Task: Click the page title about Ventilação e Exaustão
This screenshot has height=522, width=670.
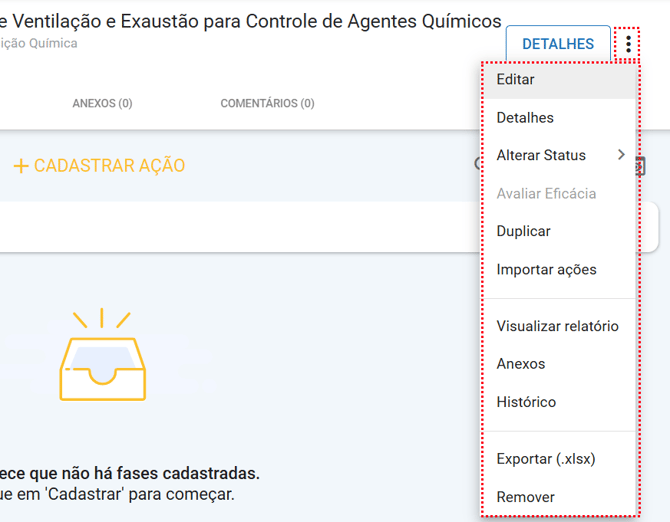Action: [x=250, y=21]
